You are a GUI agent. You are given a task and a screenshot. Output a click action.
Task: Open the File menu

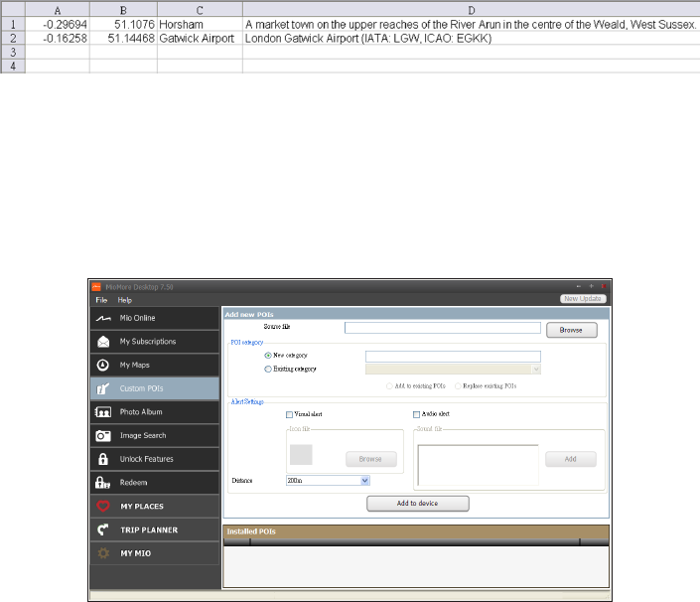(x=101, y=300)
